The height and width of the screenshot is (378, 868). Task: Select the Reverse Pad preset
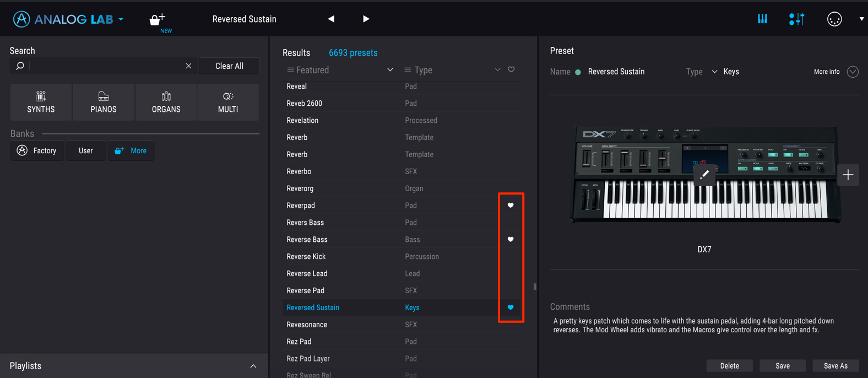(305, 291)
